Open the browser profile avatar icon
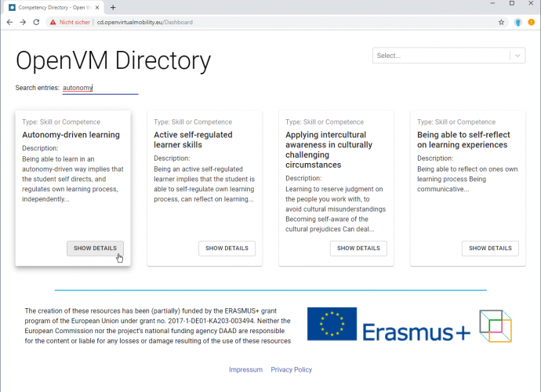The width and height of the screenshot is (541, 392). 518,22
